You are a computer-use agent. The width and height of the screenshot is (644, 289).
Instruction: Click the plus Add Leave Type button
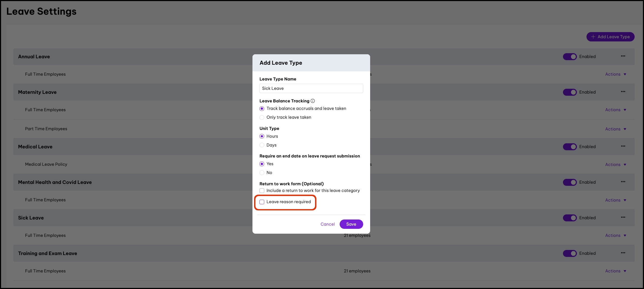point(610,37)
